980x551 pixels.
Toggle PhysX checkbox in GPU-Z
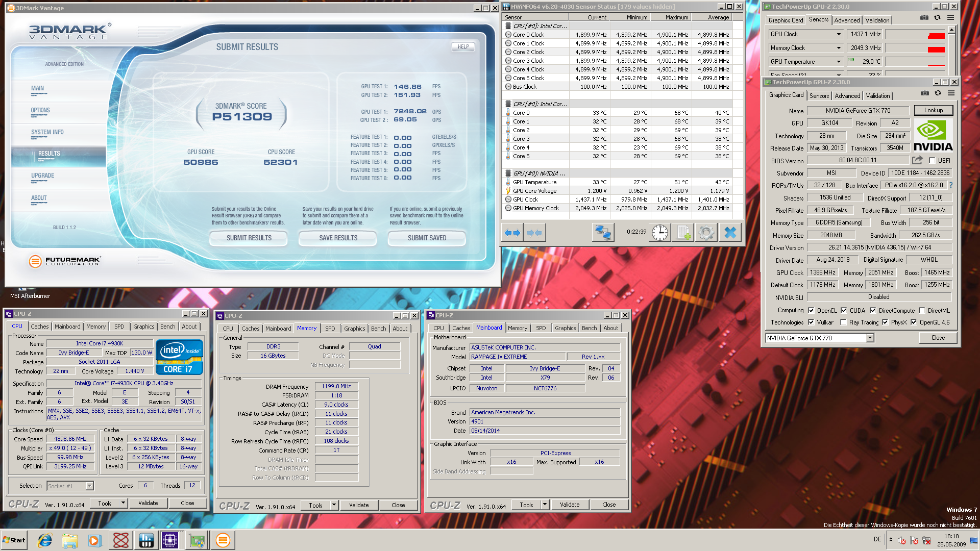coord(885,322)
